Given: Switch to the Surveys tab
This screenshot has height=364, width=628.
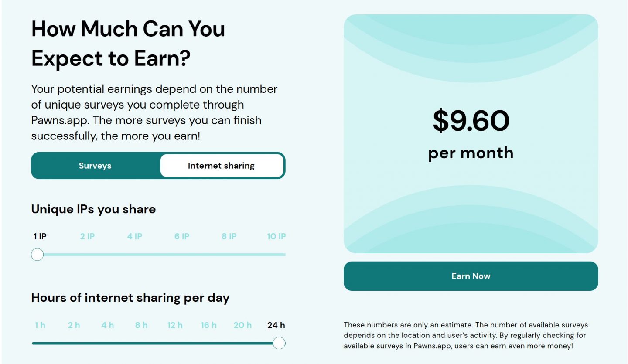Looking at the screenshot, I should tap(95, 166).
